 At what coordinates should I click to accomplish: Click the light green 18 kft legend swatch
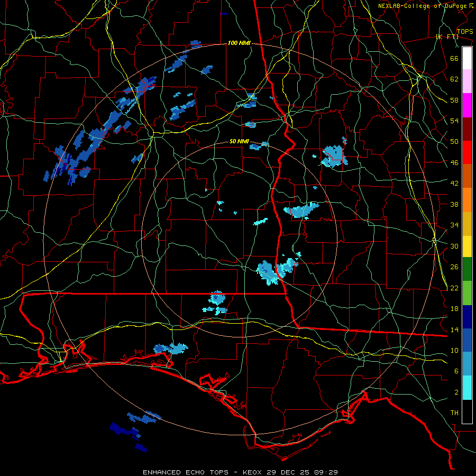click(467, 293)
